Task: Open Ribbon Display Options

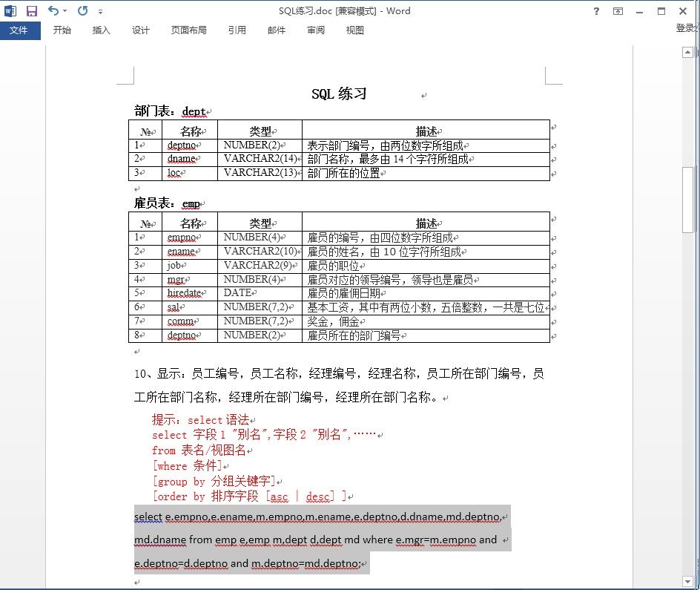Action: pyautogui.click(x=618, y=11)
